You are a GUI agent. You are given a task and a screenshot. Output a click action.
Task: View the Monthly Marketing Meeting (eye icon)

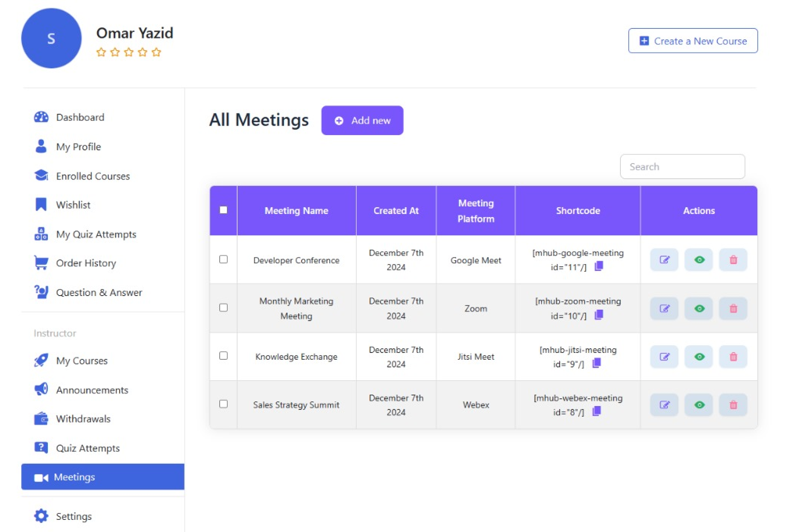point(699,308)
